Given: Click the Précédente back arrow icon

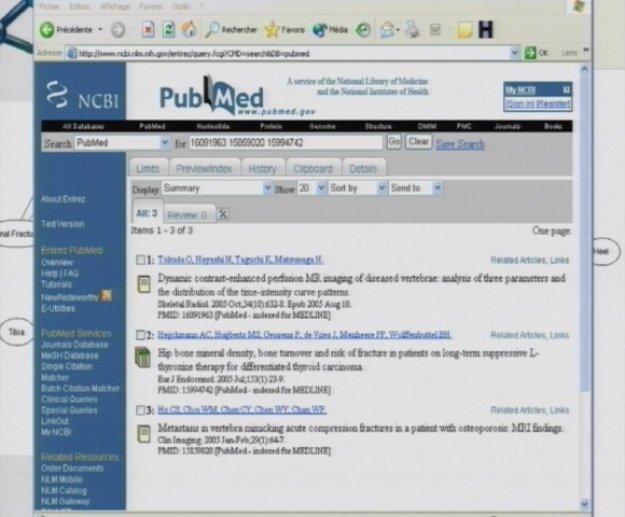Looking at the screenshot, I should [47, 30].
